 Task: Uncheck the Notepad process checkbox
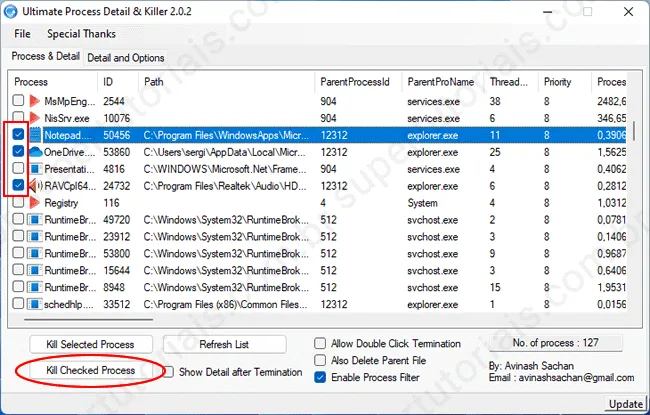18,134
